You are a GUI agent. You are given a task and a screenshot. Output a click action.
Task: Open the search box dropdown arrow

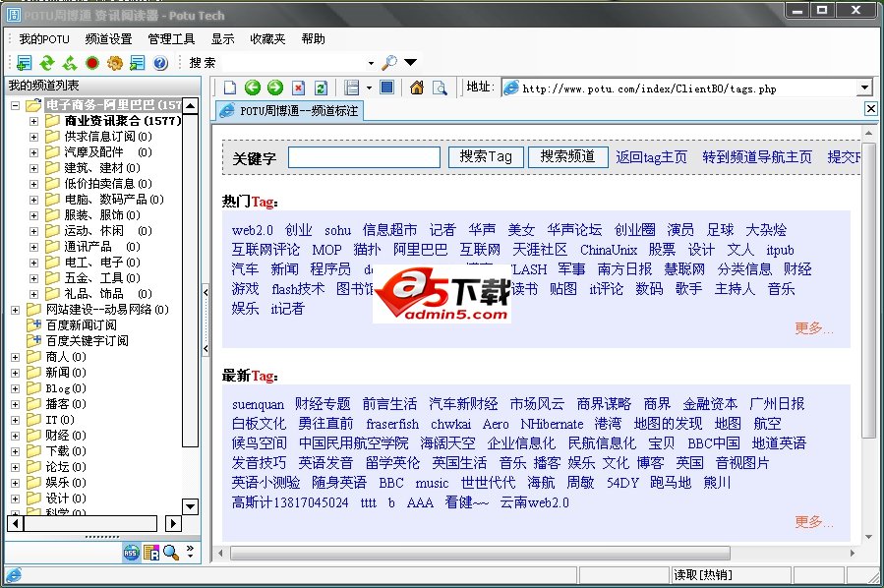click(371, 63)
